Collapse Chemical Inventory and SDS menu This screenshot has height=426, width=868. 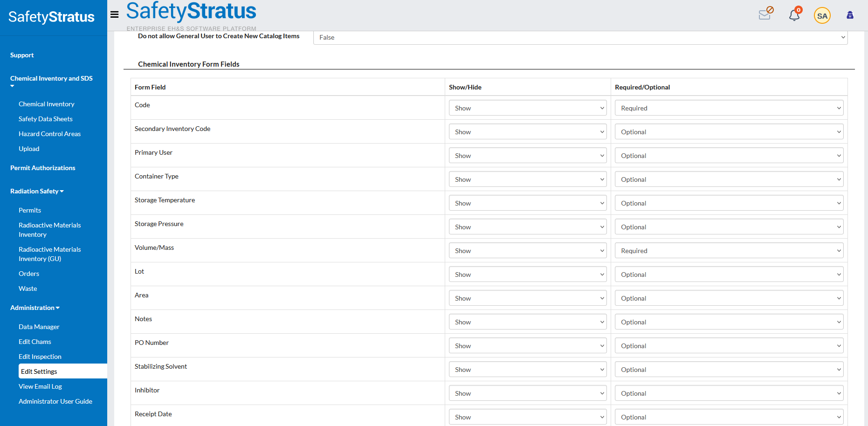(x=51, y=81)
